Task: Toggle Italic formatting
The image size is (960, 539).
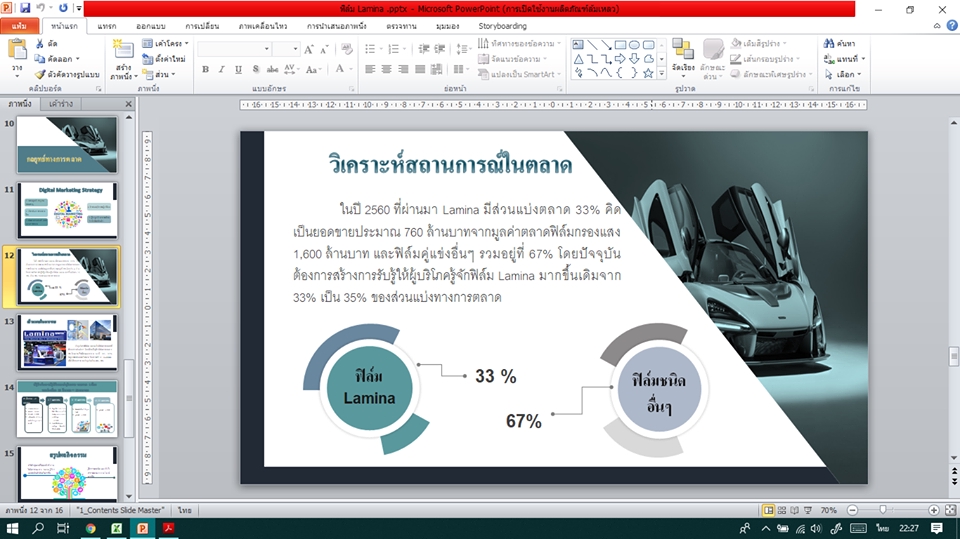Action: (x=222, y=69)
